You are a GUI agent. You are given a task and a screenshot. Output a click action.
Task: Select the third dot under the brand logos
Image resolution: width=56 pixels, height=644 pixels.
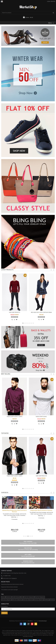point(28,536)
